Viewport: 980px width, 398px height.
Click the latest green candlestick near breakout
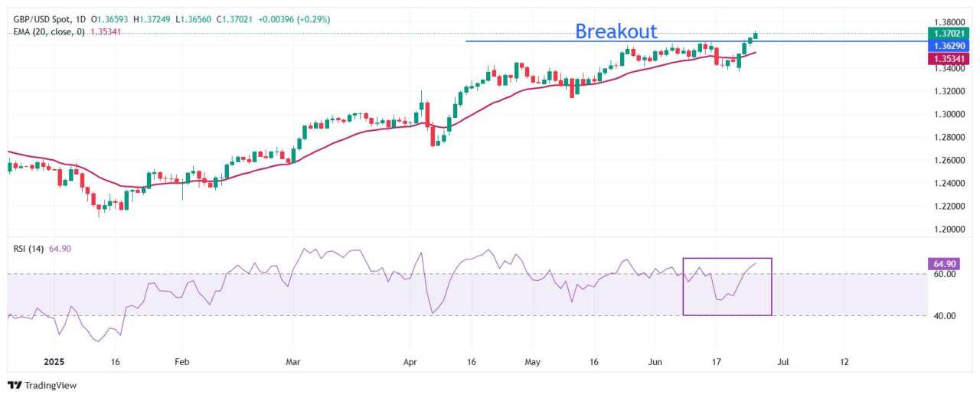(756, 34)
